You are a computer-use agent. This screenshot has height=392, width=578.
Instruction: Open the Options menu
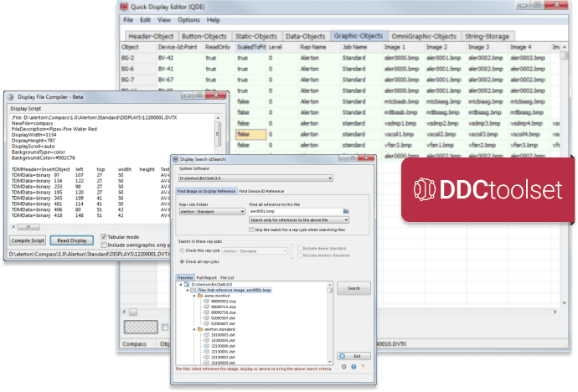tap(188, 19)
